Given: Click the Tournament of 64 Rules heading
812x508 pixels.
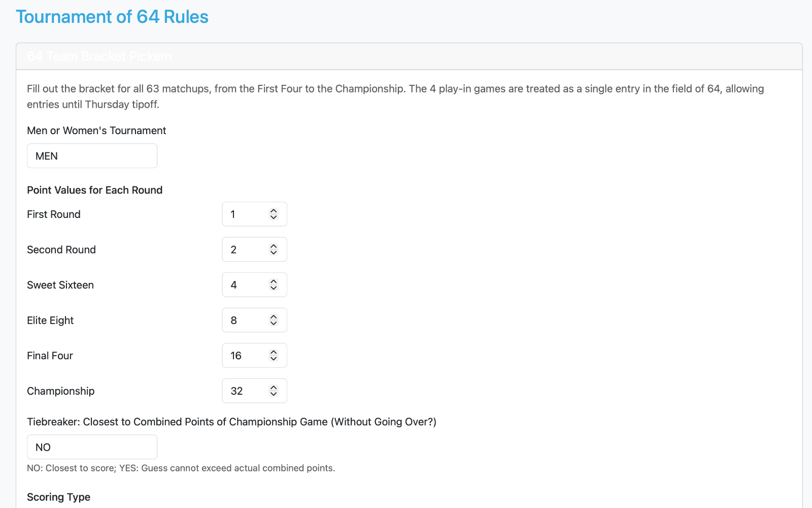Looking at the screenshot, I should click(112, 17).
